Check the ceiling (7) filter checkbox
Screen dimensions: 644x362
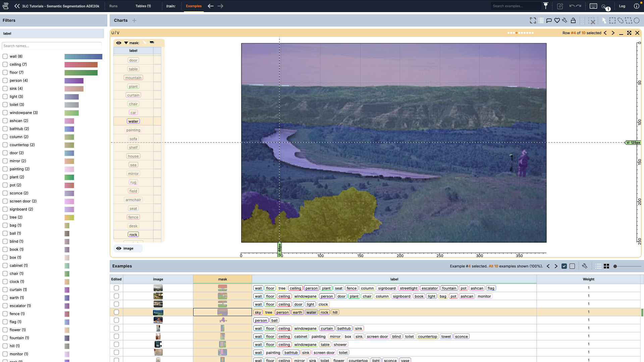5,64
